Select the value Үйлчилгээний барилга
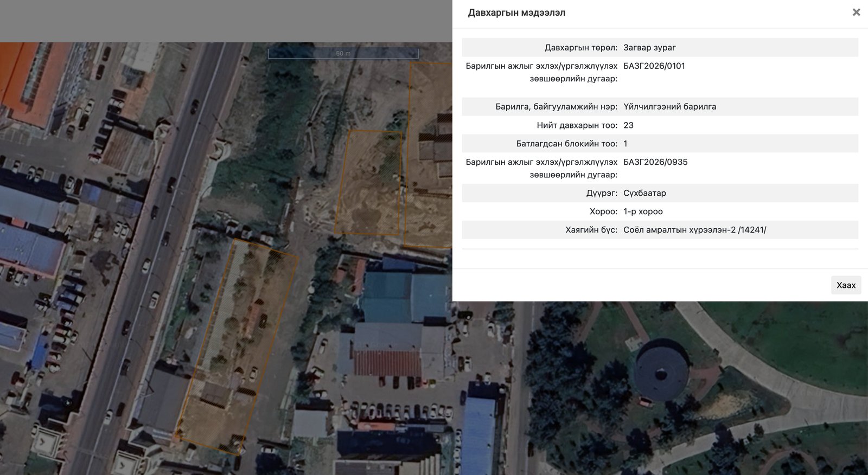868x475 pixels. pyautogui.click(x=670, y=107)
